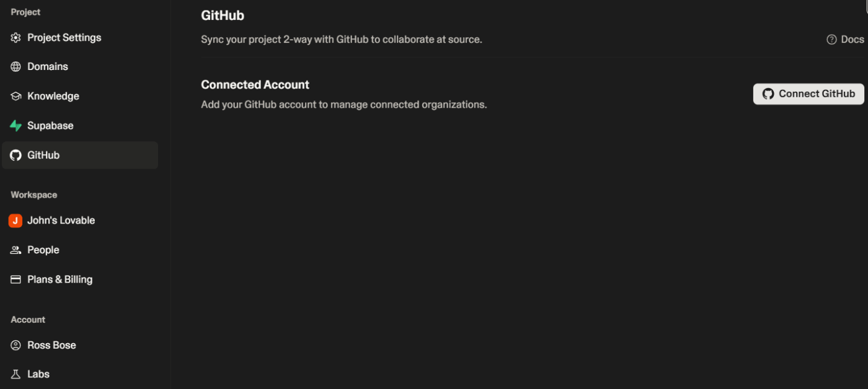Click the People icon in the Workspace section
The image size is (868, 389).
[15, 250]
